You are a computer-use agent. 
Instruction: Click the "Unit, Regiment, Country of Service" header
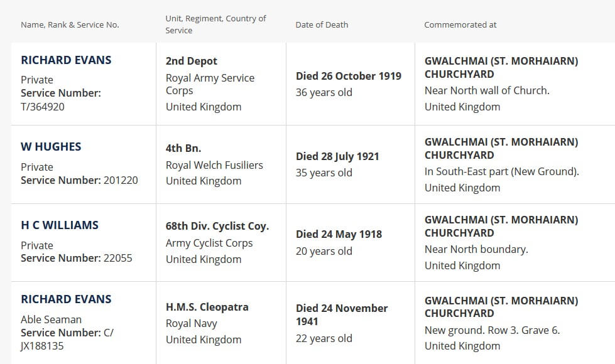[x=215, y=24]
